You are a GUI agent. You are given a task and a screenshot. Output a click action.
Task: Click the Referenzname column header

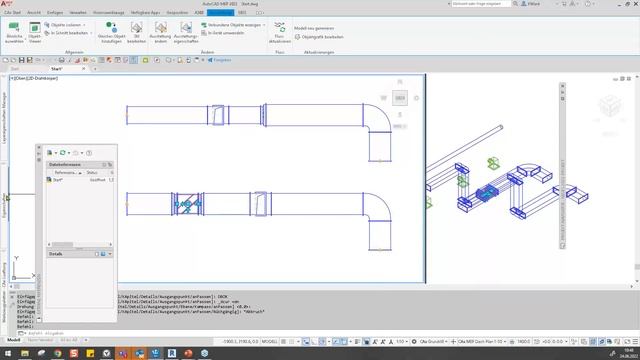click(65, 173)
